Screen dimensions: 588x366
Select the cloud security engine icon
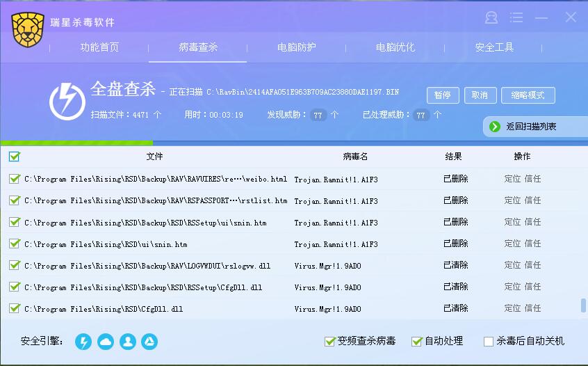pos(106,342)
